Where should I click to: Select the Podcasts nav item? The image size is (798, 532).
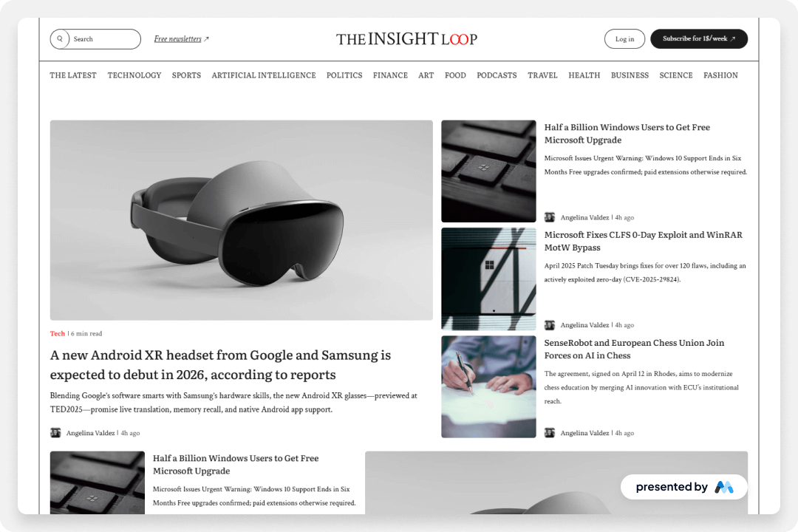click(x=497, y=75)
